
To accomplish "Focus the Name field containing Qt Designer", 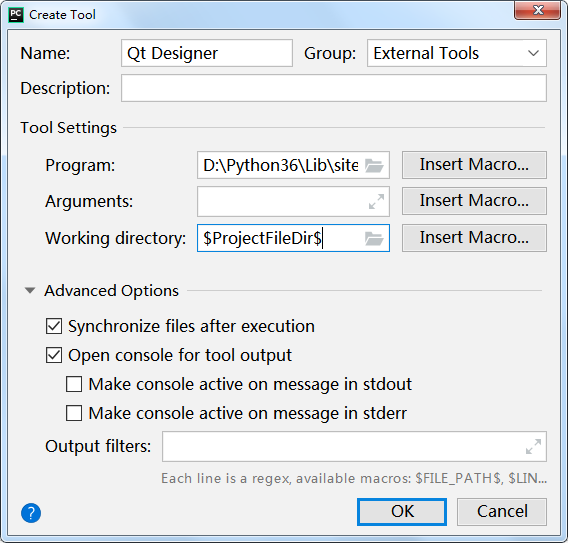I will [207, 53].
